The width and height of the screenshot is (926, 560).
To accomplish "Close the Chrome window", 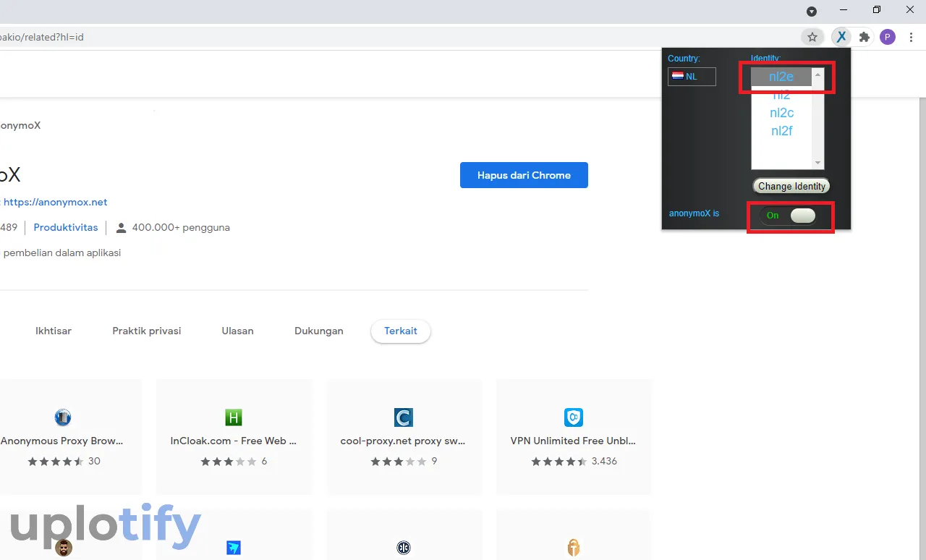I will 910,10.
